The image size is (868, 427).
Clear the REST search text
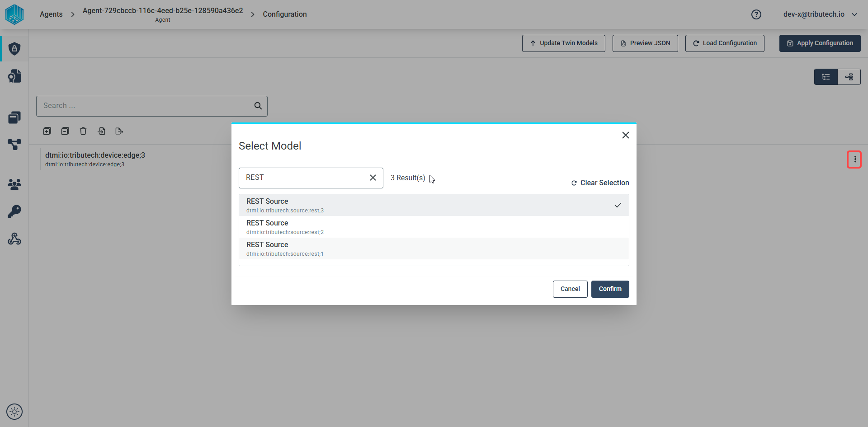[373, 178]
